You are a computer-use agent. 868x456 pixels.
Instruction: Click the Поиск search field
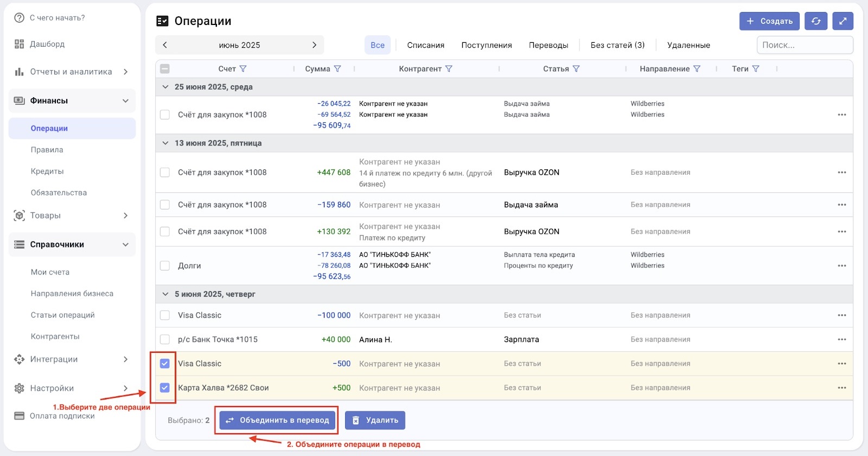(805, 45)
